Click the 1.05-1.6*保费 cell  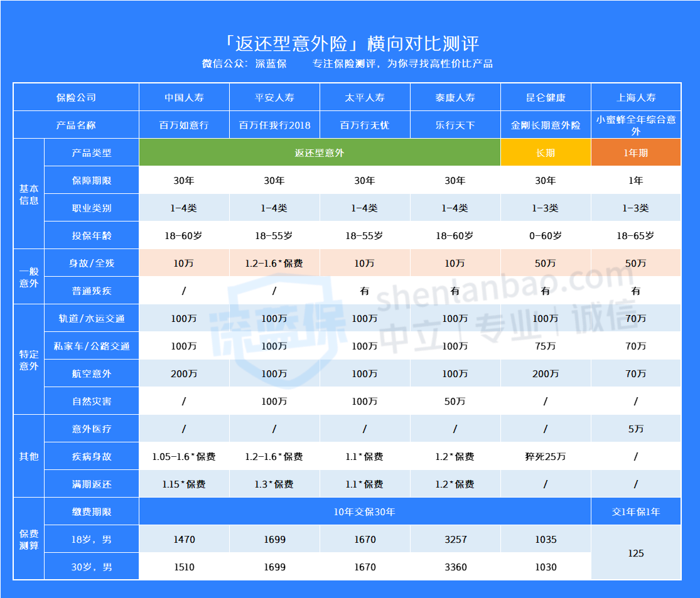click(x=184, y=457)
